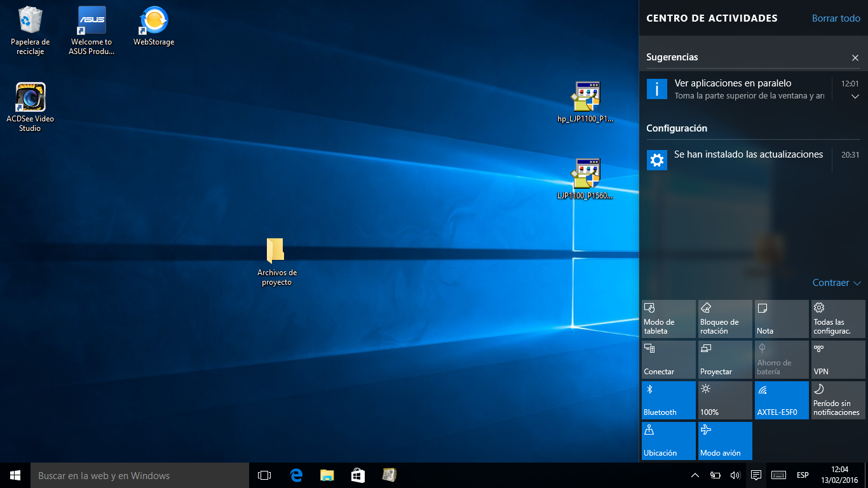
Task: Select the hp_LJP1100 installer icon
Action: click(x=585, y=97)
